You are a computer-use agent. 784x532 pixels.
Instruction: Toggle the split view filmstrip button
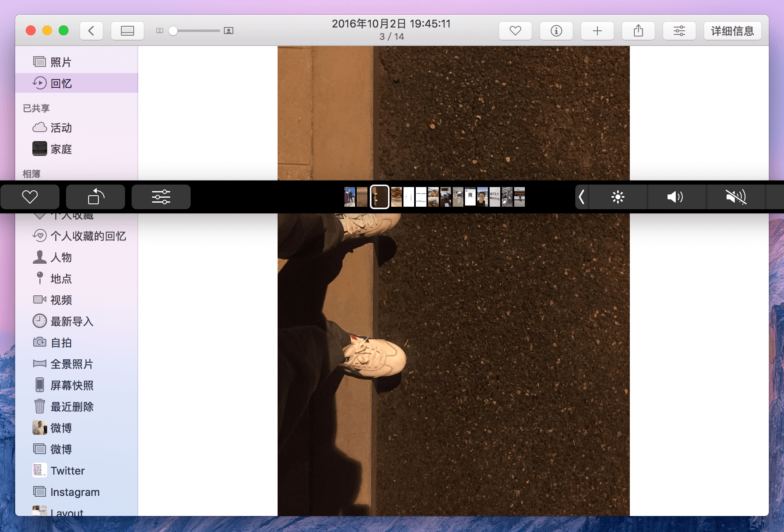[127, 31]
